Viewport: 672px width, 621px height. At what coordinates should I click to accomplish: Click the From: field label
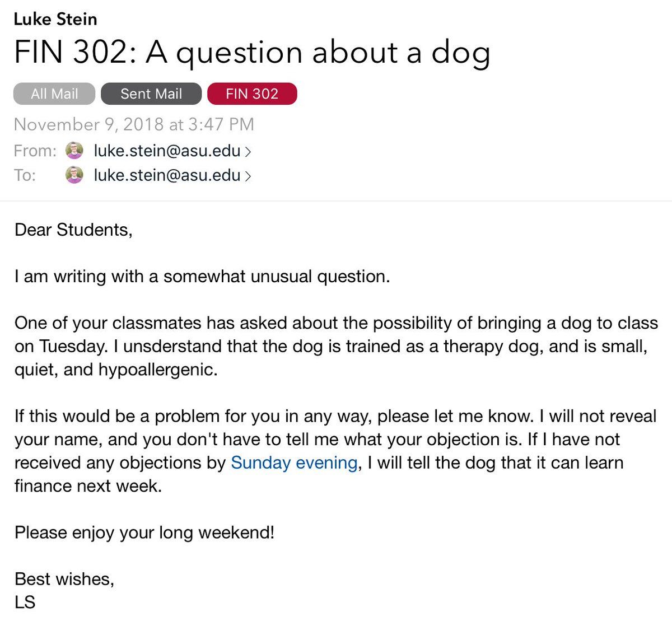[35, 151]
